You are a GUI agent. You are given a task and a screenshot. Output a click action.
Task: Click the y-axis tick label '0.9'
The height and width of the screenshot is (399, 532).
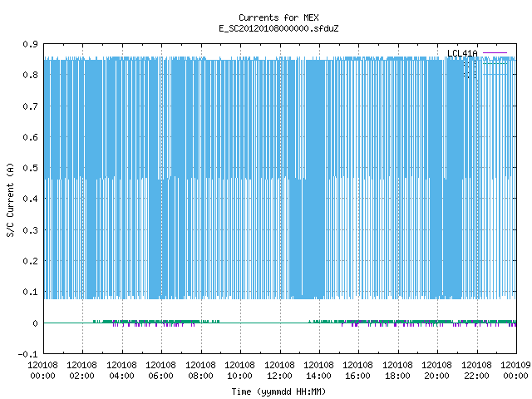[x=30, y=44]
